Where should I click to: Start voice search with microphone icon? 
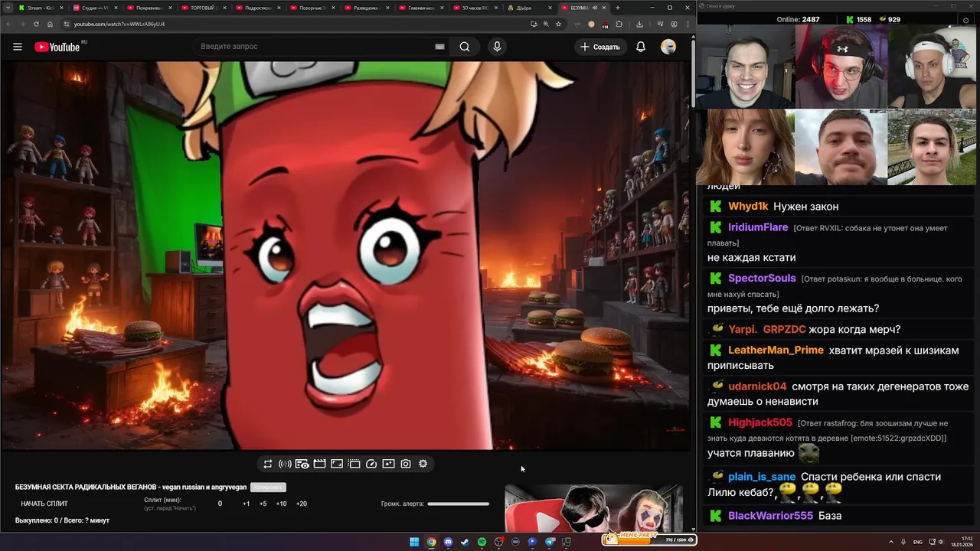tap(497, 47)
